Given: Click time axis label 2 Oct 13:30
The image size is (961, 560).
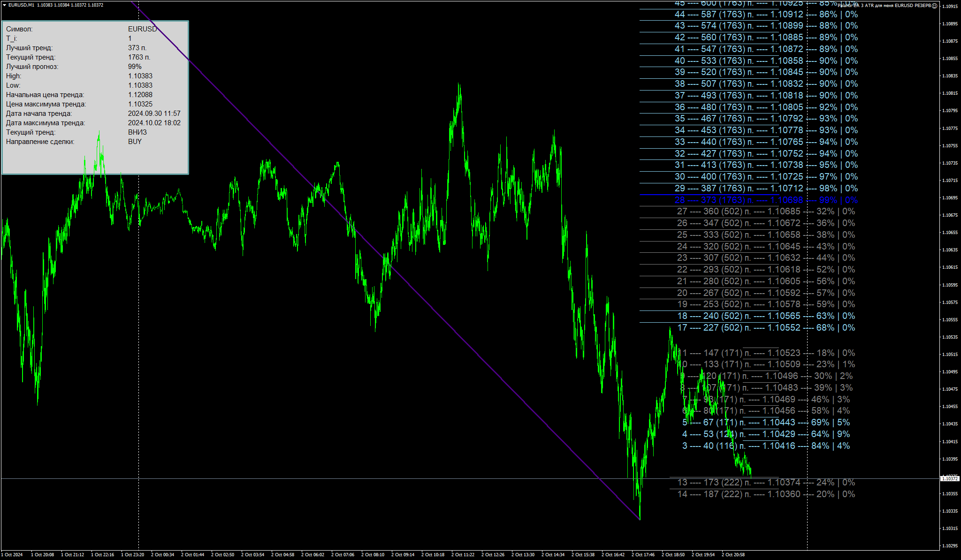Looking at the screenshot, I should (x=523, y=555).
